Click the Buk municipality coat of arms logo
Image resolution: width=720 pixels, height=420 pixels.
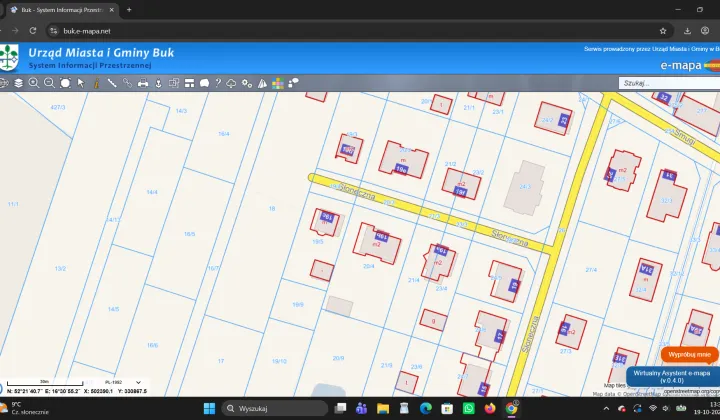[x=9, y=58]
